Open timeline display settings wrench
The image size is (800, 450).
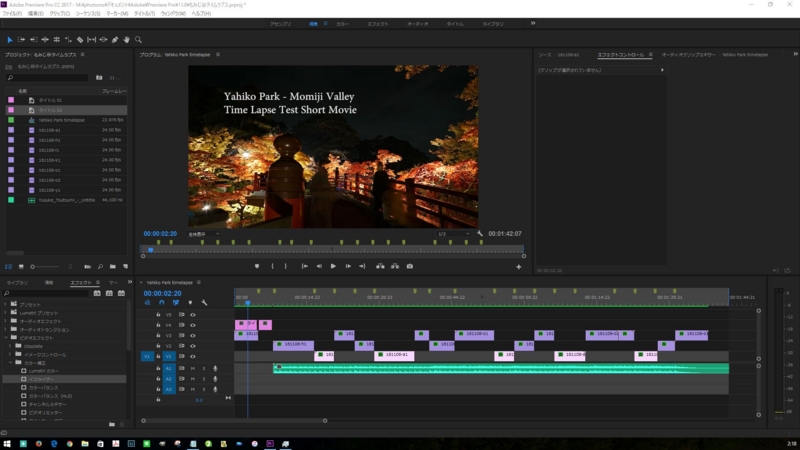pyautogui.click(x=204, y=303)
